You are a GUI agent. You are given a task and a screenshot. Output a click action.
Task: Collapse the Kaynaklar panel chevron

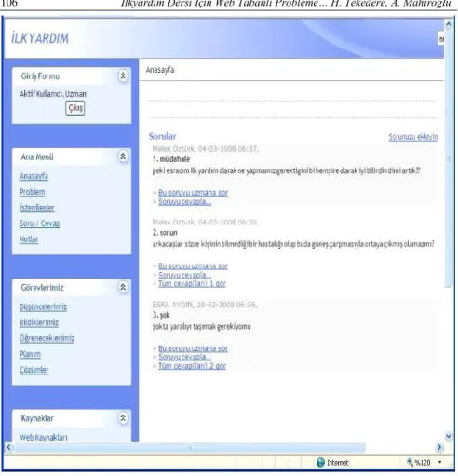point(123,418)
